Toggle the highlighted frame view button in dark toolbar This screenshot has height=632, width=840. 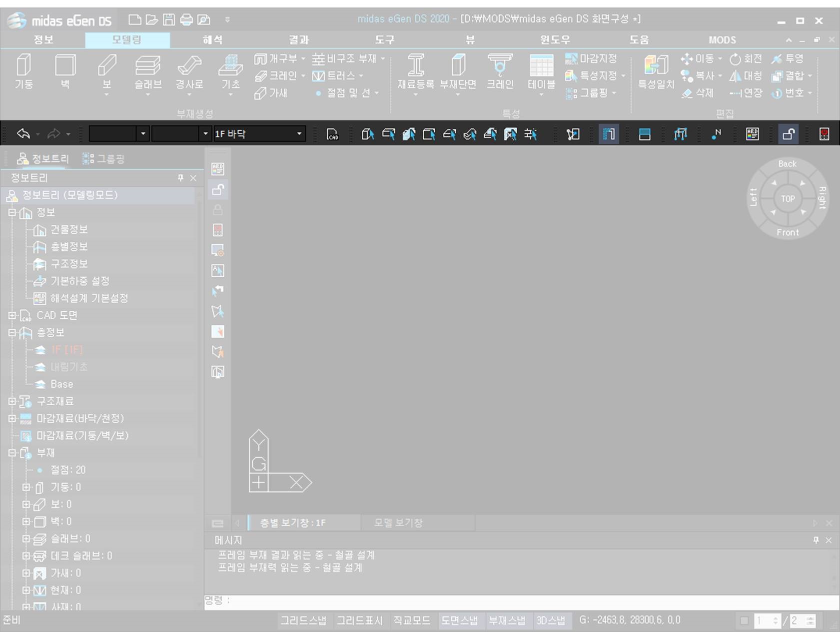[609, 134]
